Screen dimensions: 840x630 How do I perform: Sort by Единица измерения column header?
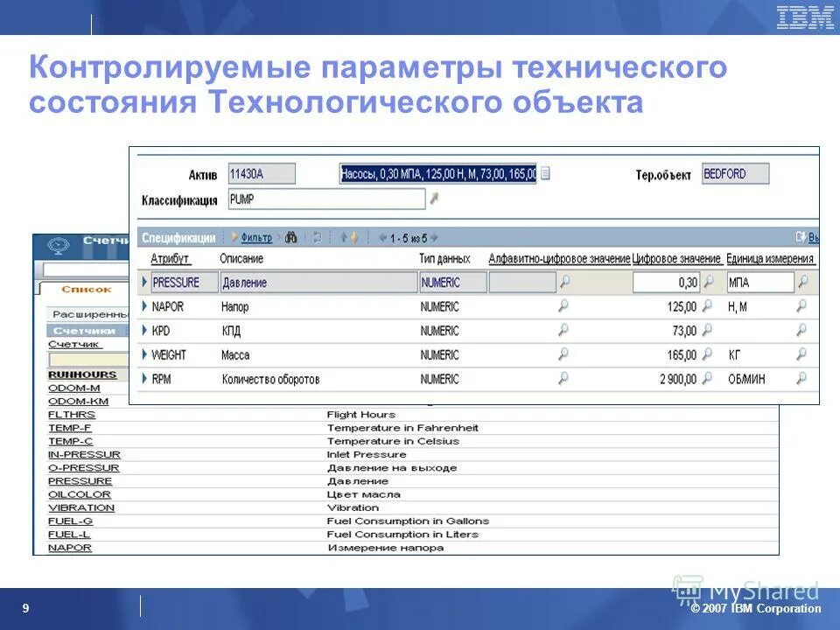click(x=770, y=259)
